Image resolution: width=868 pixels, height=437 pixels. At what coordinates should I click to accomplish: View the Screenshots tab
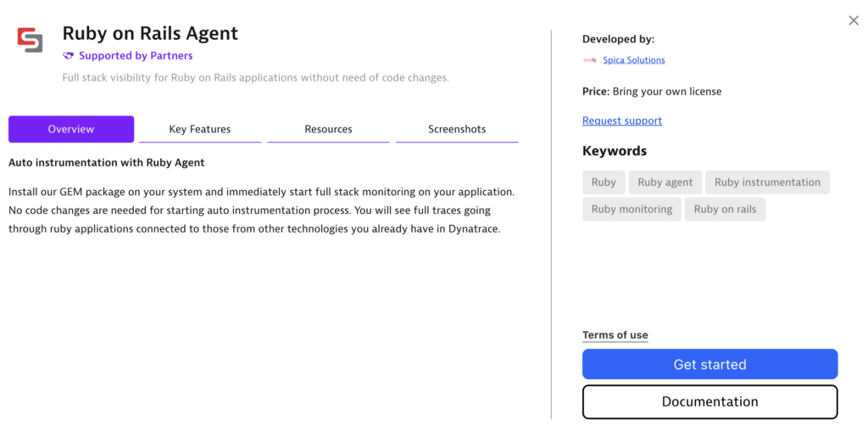(457, 129)
